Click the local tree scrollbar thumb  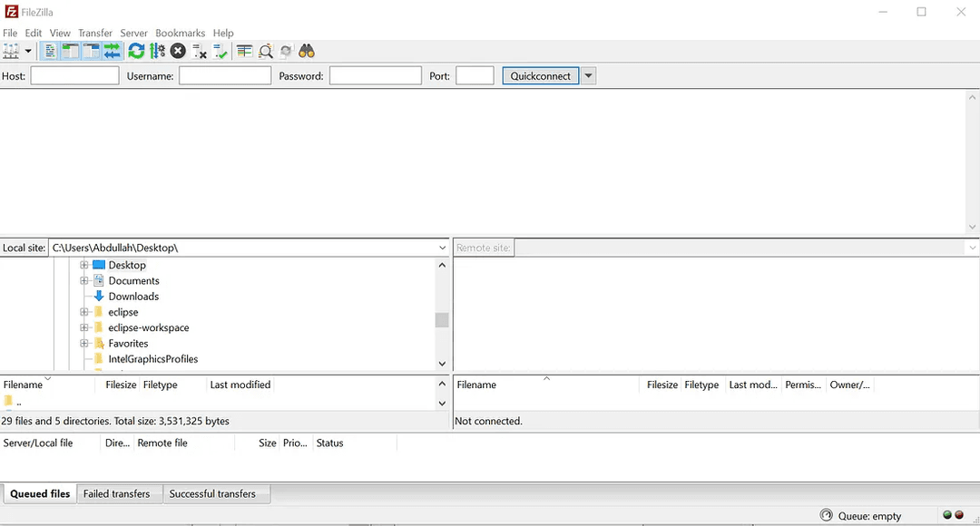(442, 320)
